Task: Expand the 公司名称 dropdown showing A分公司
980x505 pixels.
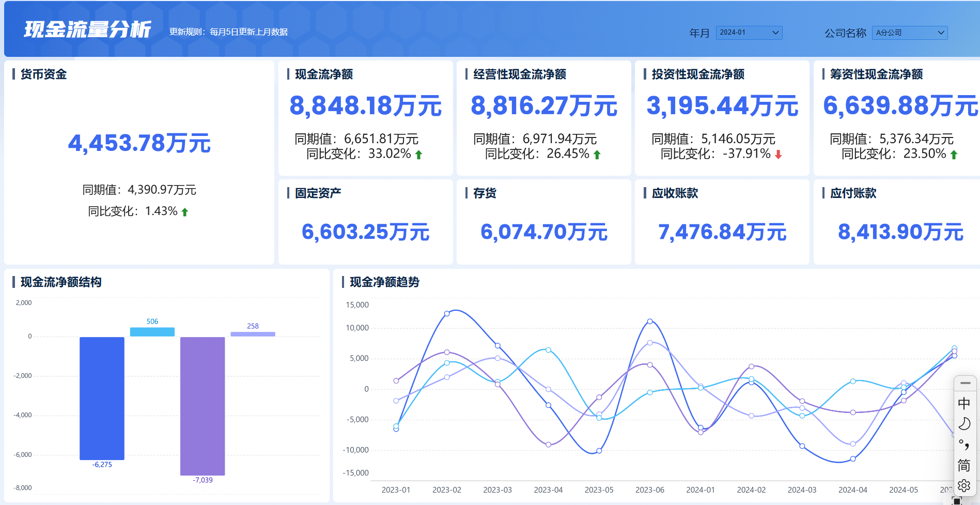Action: tap(909, 33)
